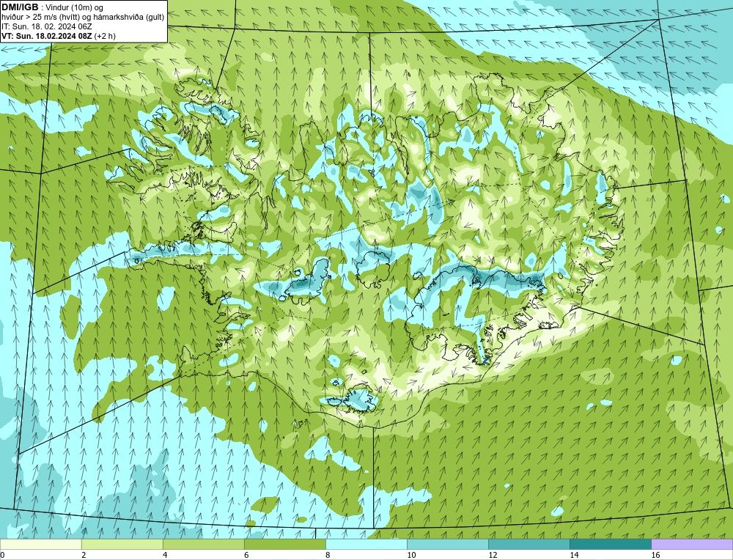Select the 'hviður > 25 m/s (hvítt)' text line
This screenshot has height=560, width=733.
pyautogui.click(x=83, y=17)
